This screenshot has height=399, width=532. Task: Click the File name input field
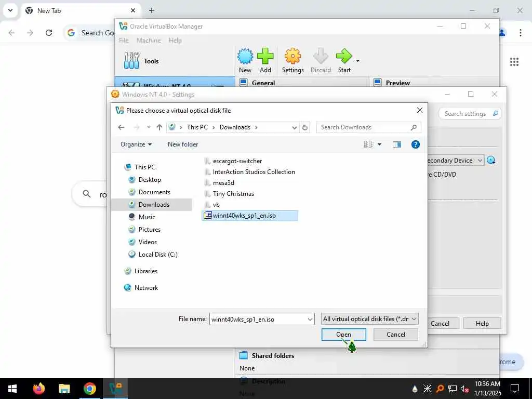(258, 320)
